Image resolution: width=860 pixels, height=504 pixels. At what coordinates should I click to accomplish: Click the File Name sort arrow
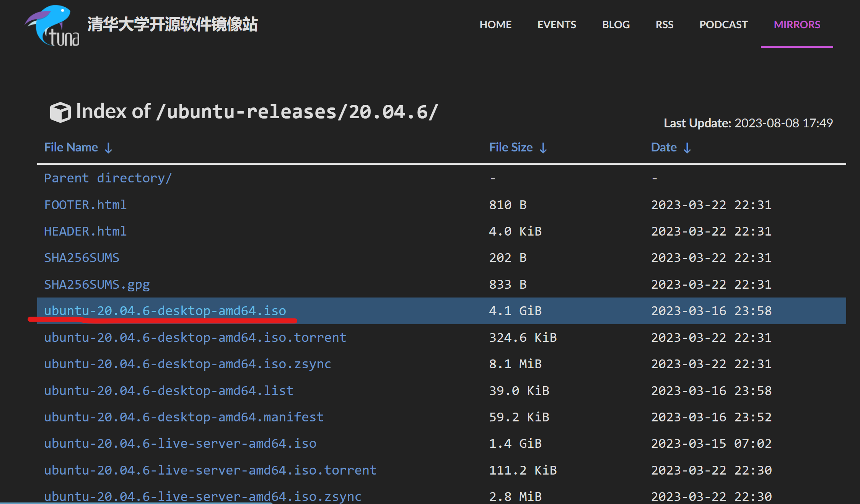click(x=109, y=148)
